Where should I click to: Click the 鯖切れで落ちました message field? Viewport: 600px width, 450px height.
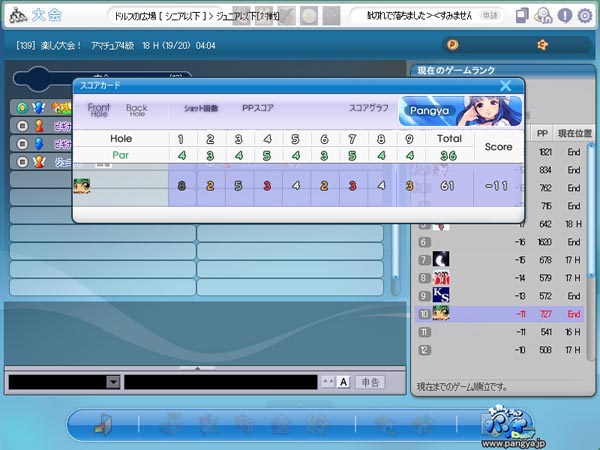pos(419,16)
